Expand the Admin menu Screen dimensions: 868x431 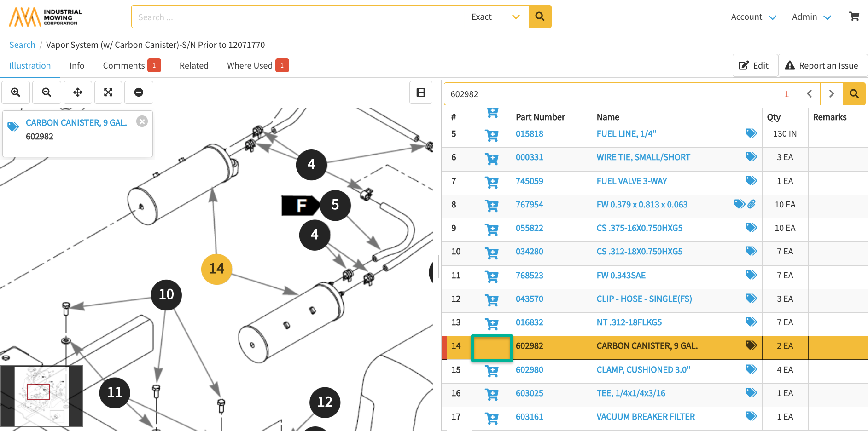pyautogui.click(x=811, y=17)
